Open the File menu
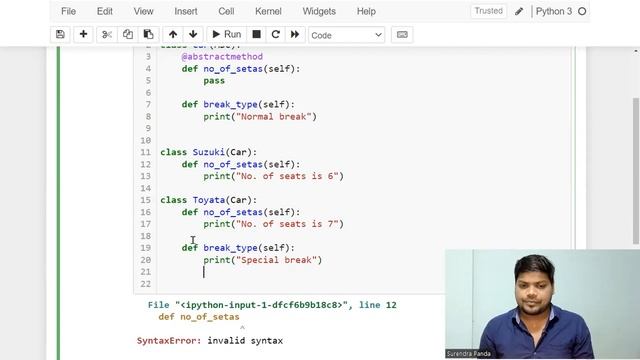The height and width of the screenshot is (360, 640). coord(69,11)
